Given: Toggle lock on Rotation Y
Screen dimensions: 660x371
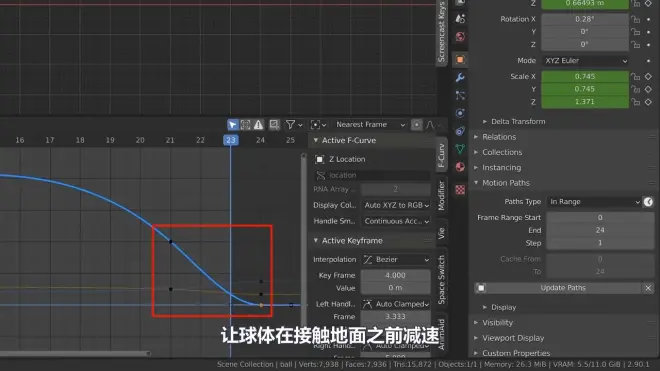Looking at the screenshot, I should tap(636, 32).
